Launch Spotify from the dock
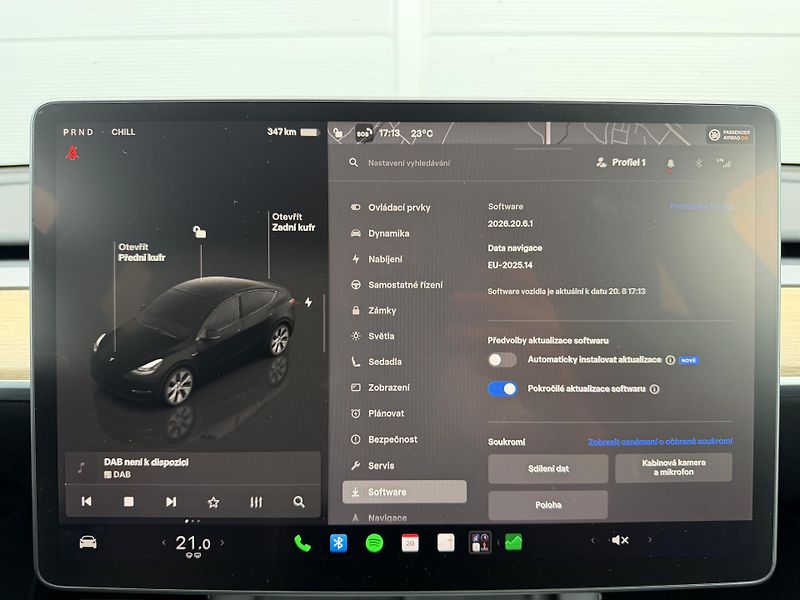Screen dimensions: 800x600 point(374,543)
